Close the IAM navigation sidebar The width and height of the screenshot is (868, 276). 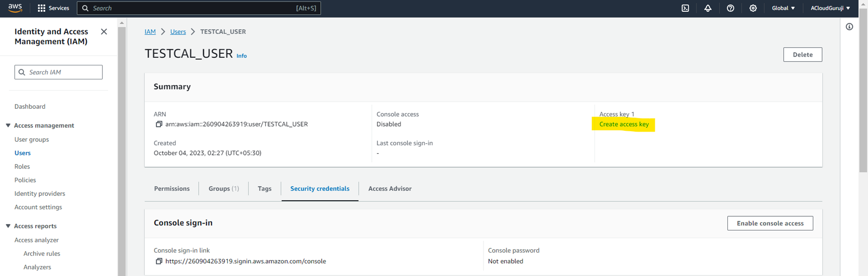104,32
